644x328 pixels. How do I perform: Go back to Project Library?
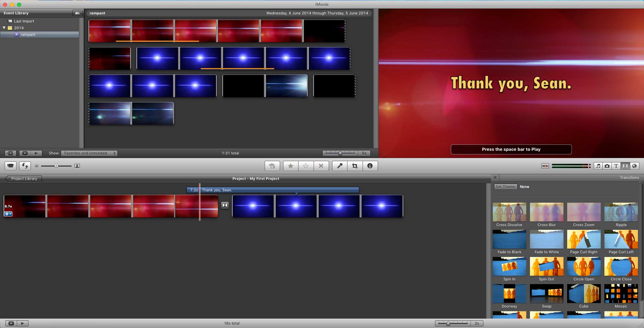[x=23, y=179]
